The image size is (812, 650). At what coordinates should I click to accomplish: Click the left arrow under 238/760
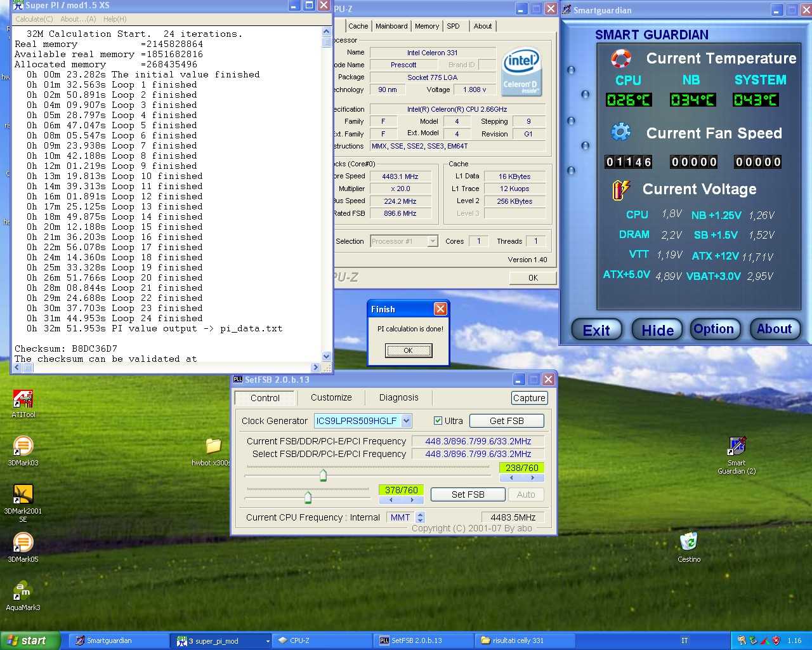pyautogui.click(x=511, y=477)
